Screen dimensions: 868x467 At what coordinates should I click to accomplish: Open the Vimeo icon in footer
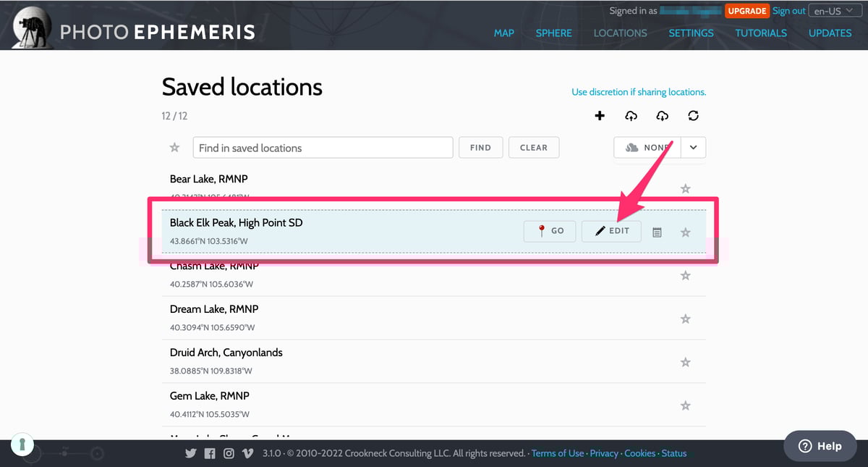pos(248,453)
